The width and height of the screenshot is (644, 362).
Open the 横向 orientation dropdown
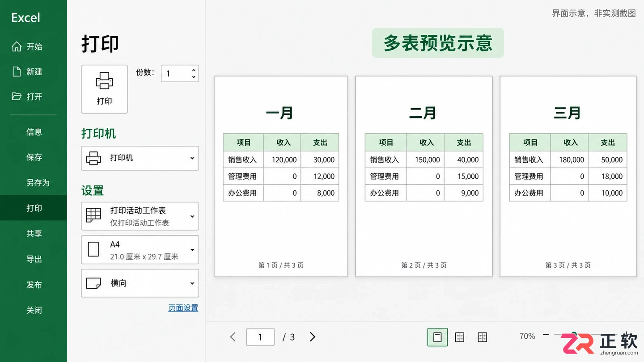pyautogui.click(x=140, y=283)
